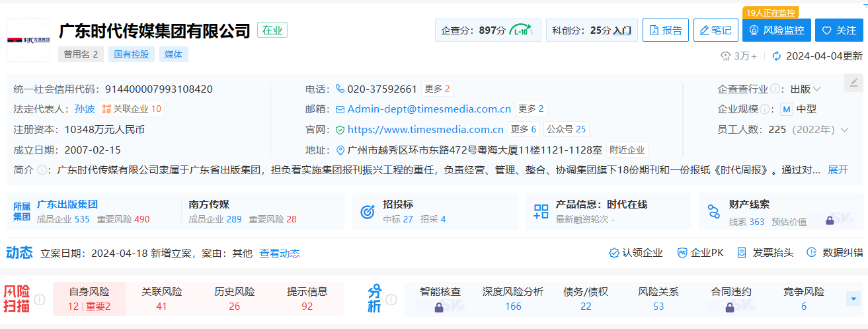Refresh data via the update icon
This screenshot has width=868, height=329.
pos(776,56)
